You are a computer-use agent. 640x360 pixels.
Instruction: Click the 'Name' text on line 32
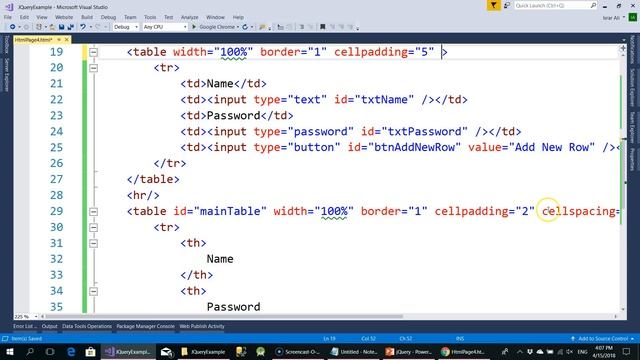(220, 259)
